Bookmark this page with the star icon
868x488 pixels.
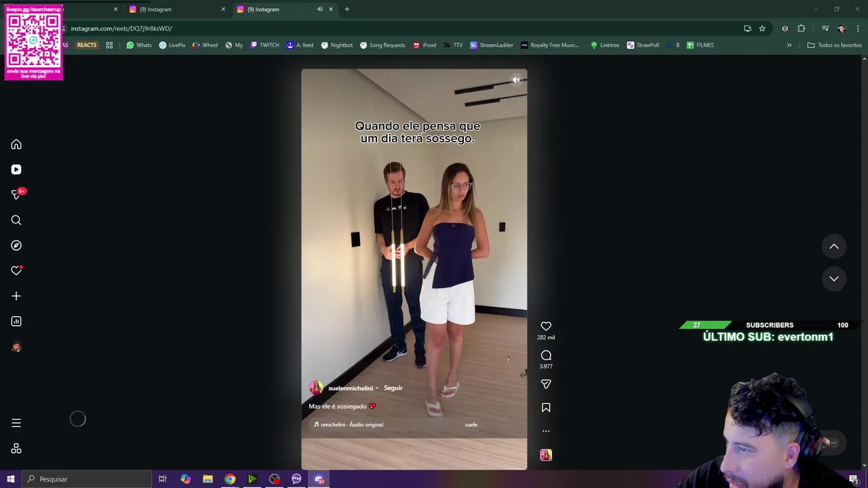(x=762, y=28)
